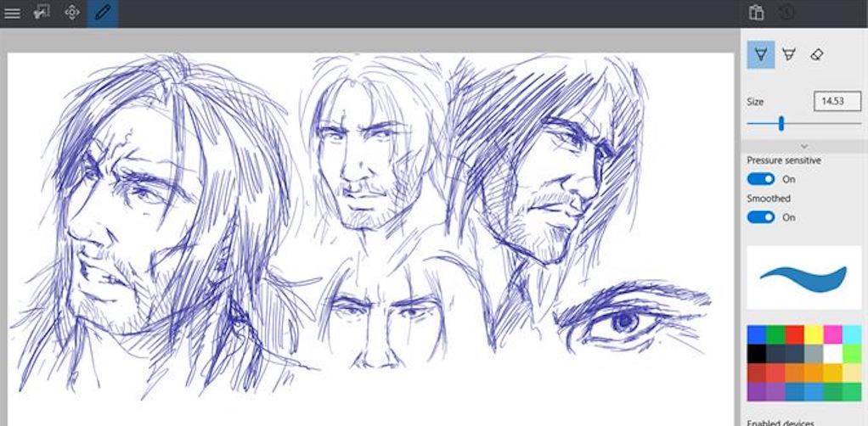Select the pan/move tool icon

coord(72,13)
